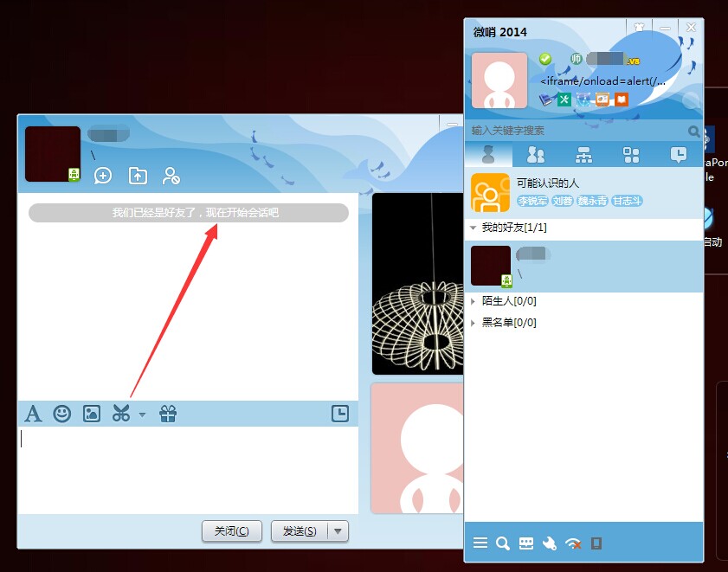
Task: Take a screenshot with the scissors tool
Action: [x=121, y=414]
